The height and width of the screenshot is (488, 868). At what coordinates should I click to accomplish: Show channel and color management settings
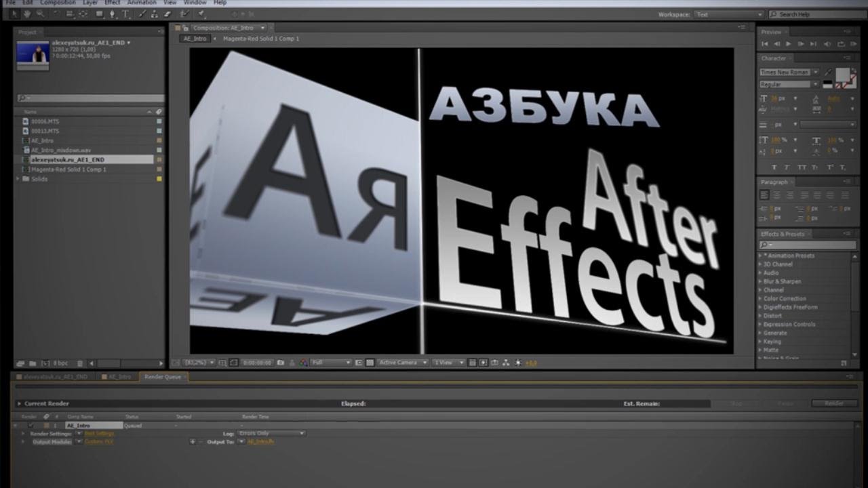tap(303, 363)
